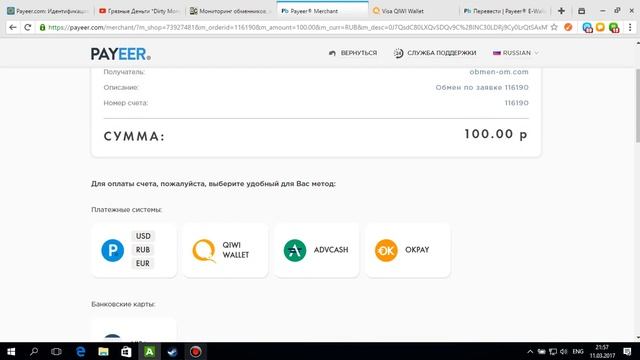Click the ADVCASH label
Image resolution: width=640 pixels, height=360 pixels.
coord(331,250)
